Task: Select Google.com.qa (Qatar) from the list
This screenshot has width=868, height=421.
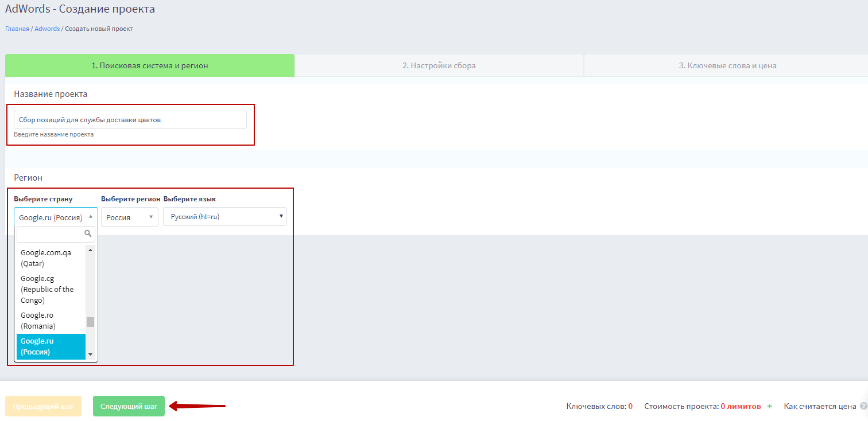Action: click(51, 258)
